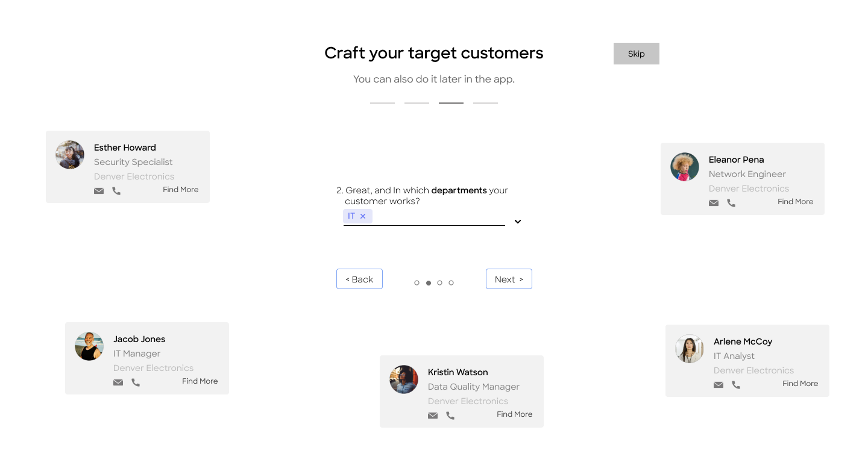Select the first pagination dot
This screenshot has width=868, height=474.
click(x=417, y=283)
